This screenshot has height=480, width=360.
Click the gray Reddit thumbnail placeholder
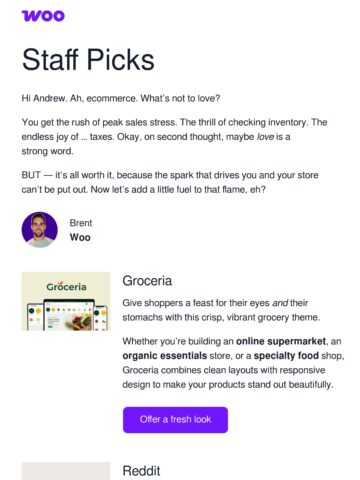tap(66, 471)
